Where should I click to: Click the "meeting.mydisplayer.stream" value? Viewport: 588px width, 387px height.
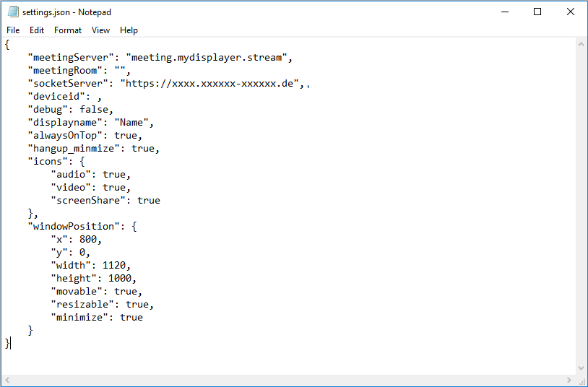pos(207,57)
